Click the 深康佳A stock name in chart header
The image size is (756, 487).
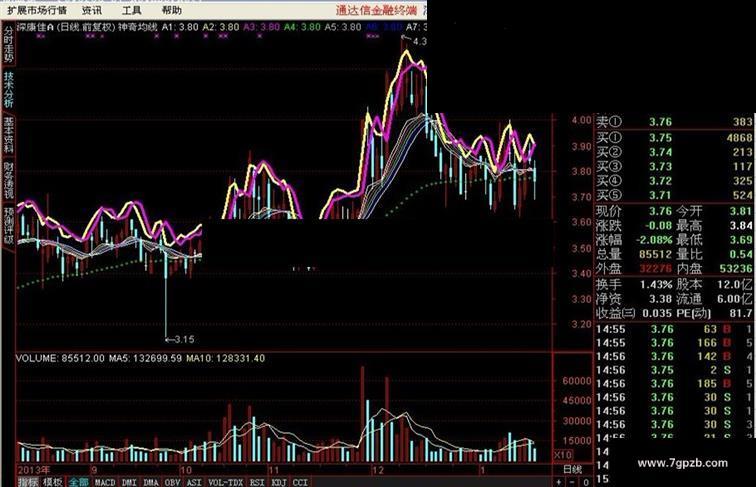(35, 27)
